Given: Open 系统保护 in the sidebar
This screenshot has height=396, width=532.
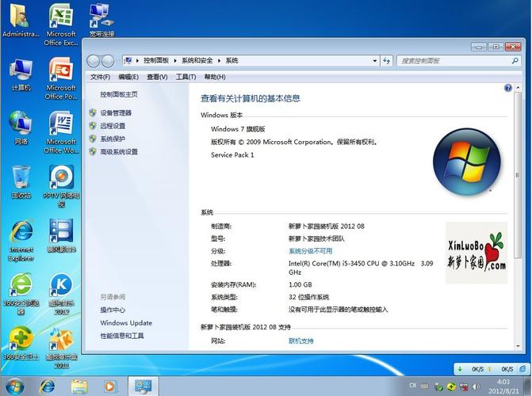Looking at the screenshot, I should 113,139.
